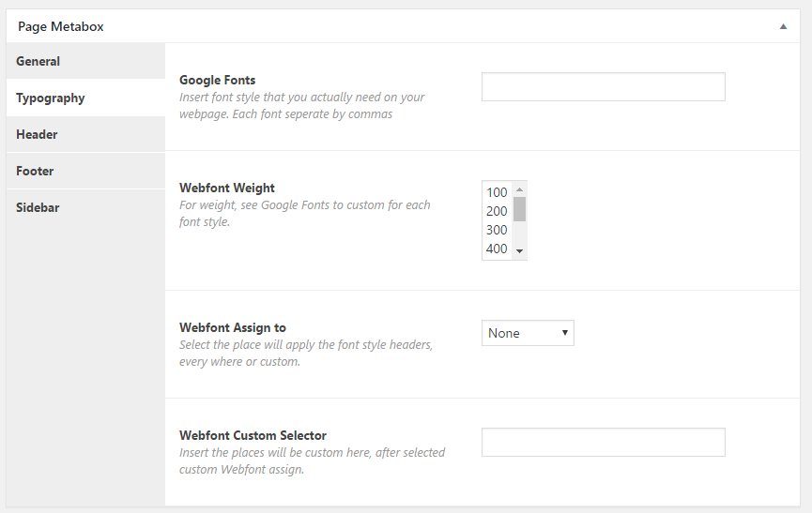Screen dimensions: 812x513
Task: Click the Webfont Weight label
Action: tap(227, 188)
